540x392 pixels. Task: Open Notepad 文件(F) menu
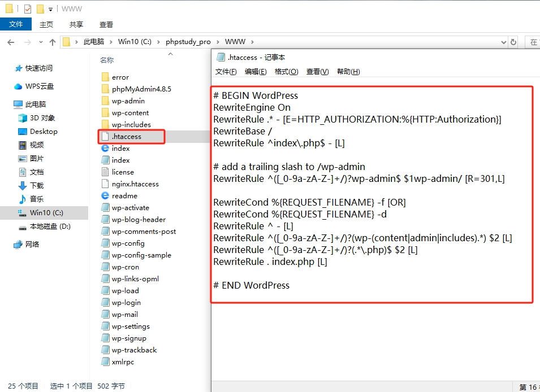pyautogui.click(x=226, y=72)
